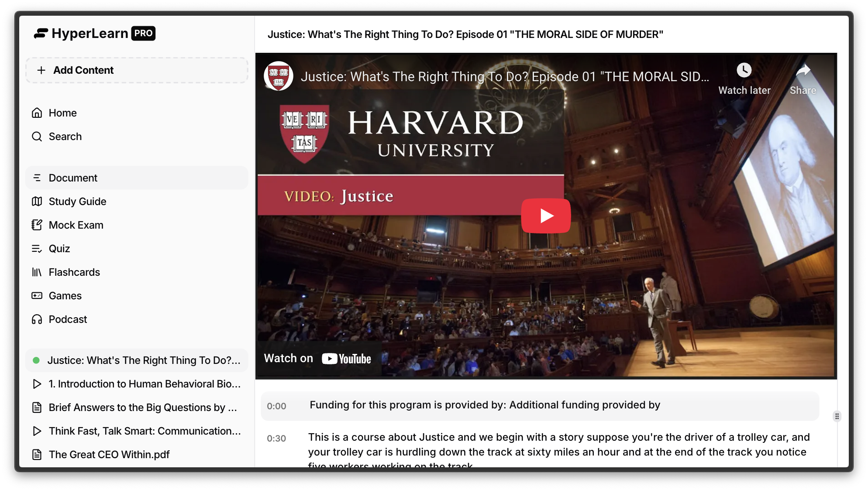This screenshot has width=868, height=490.
Task: Jump to 0:00 transcript timestamp
Action: [276, 406]
